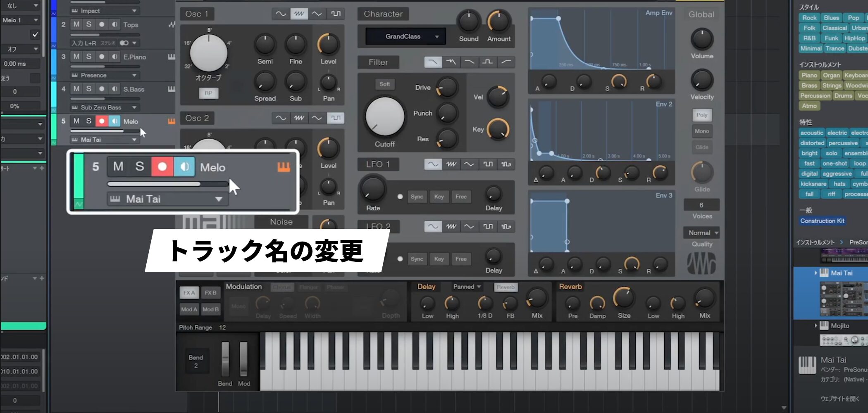Image resolution: width=868 pixels, height=413 pixels.
Task: Open the GrandClass character dropdown
Action: coord(405,36)
